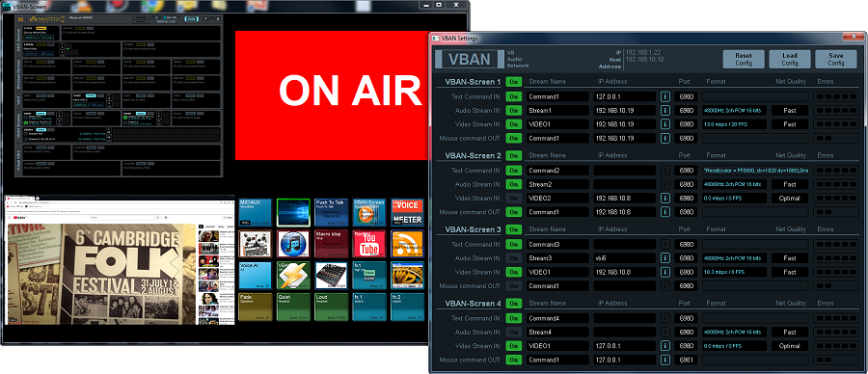Click Screen 4 Text Command name Command4
Viewport: 868px width, 374px height.
(556, 319)
